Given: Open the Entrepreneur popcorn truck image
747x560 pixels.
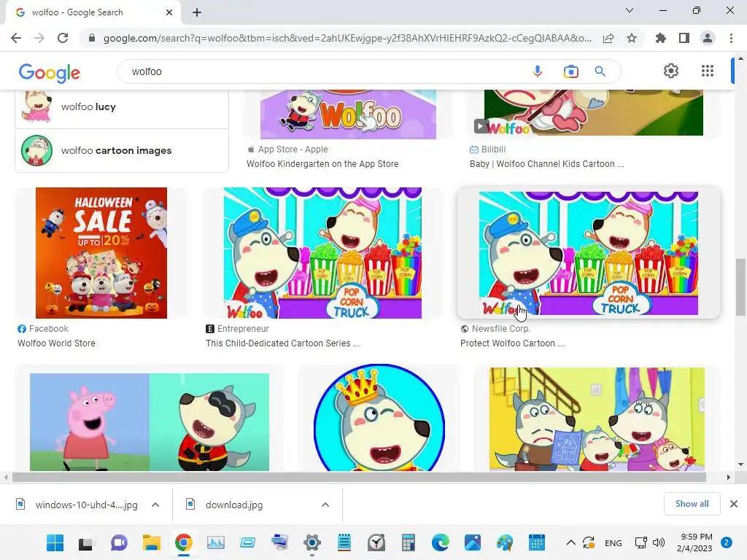Looking at the screenshot, I should click(x=322, y=253).
